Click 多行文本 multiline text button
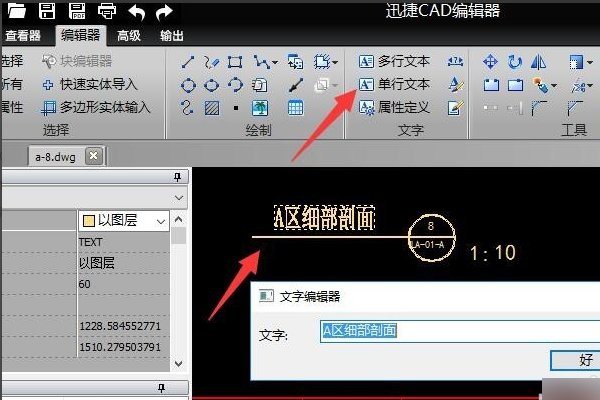The image size is (600, 400). 394,61
